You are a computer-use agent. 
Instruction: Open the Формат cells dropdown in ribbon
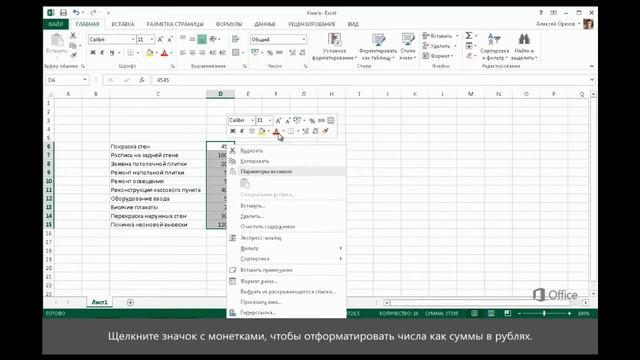point(438,56)
